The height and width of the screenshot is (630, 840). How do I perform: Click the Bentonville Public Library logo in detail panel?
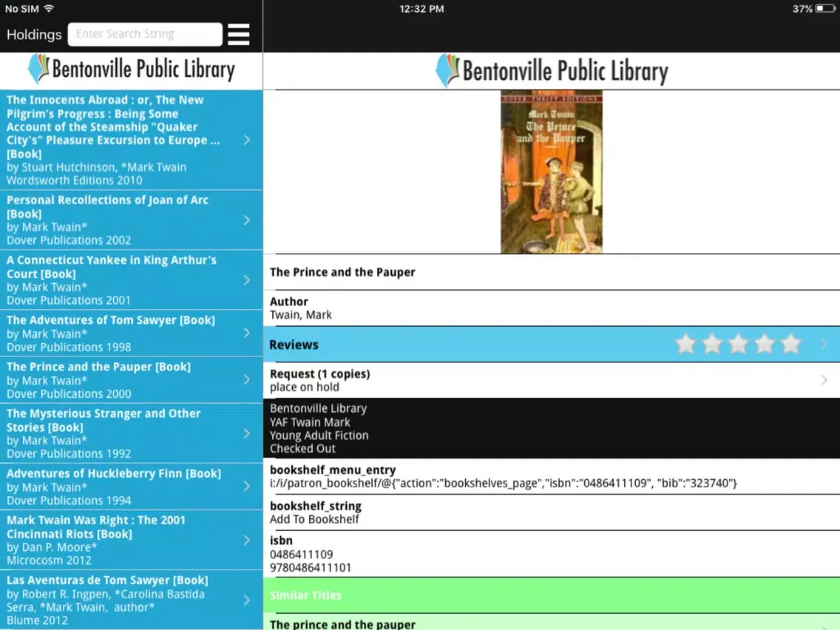point(552,71)
